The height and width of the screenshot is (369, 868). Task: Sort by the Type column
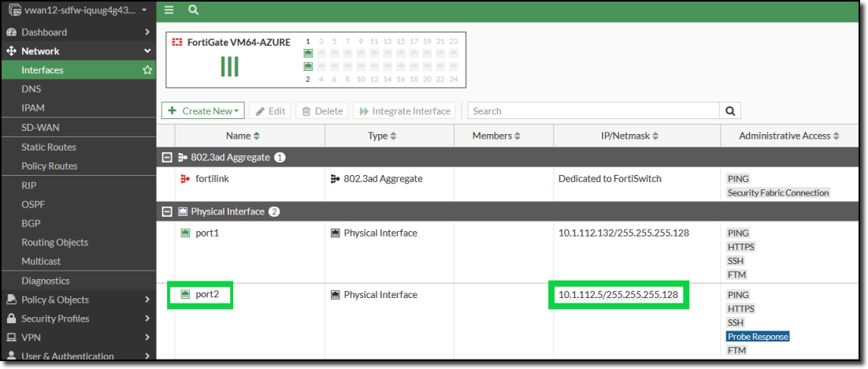coord(382,136)
